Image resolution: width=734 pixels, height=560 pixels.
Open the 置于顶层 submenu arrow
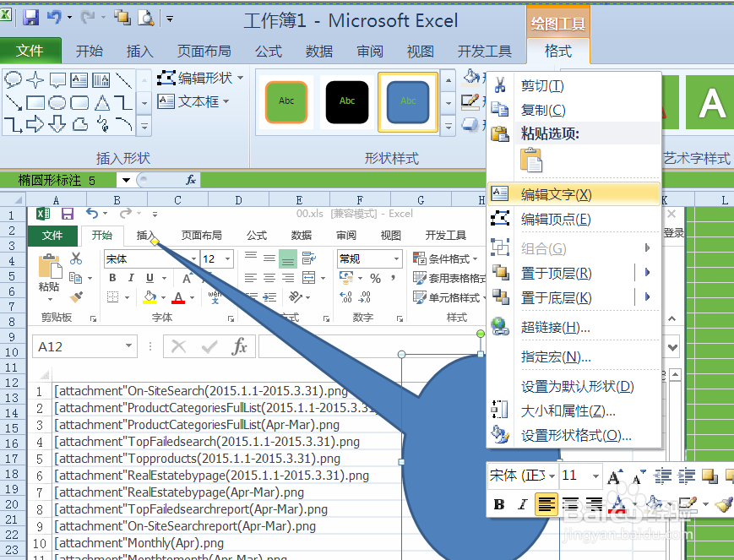[647, 273]
